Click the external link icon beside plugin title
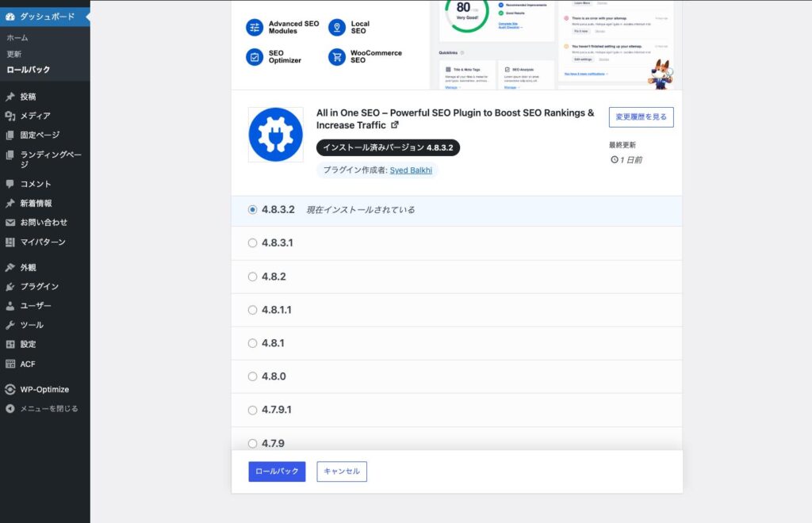Screen dimensions: 812x523 pyautogui.click(x=395, y=124)
